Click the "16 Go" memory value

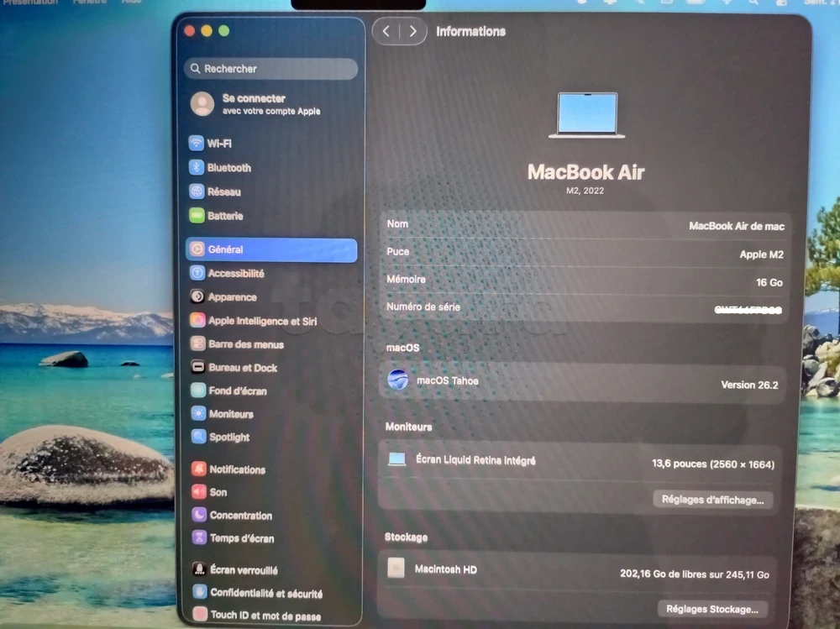point(769,282)
